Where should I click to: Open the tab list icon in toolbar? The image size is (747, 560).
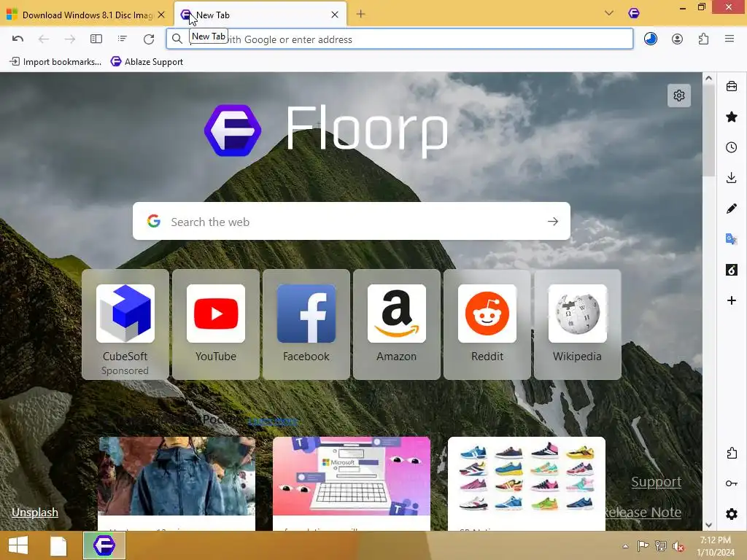(123, 39)
